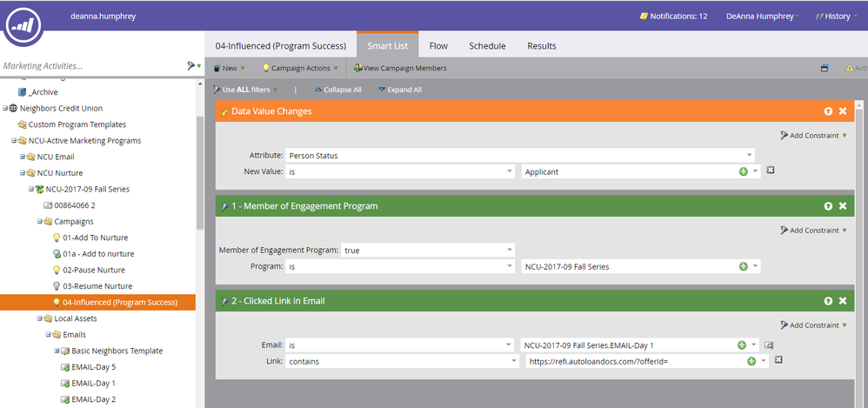Add Constraint to Data Value Changes
The height and width of the screenshot is (408, 868).
813,135
